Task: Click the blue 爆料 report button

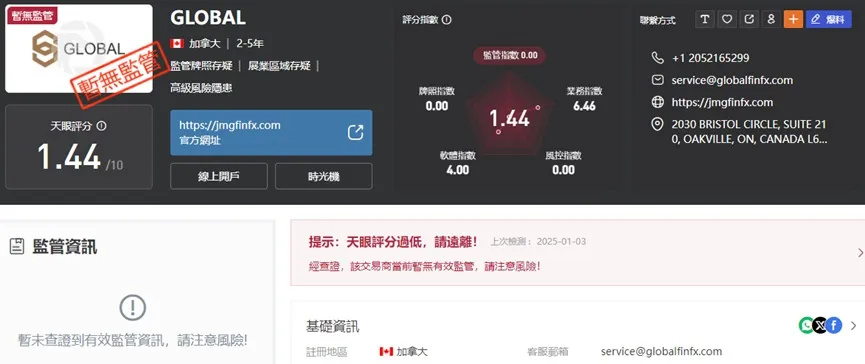Action: point(829,19)
